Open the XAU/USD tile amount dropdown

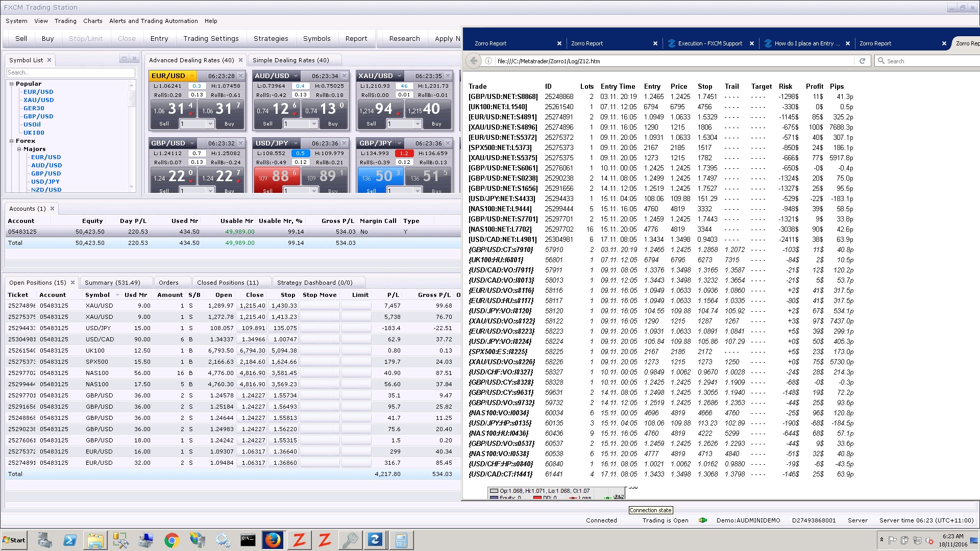coord(418,123)
